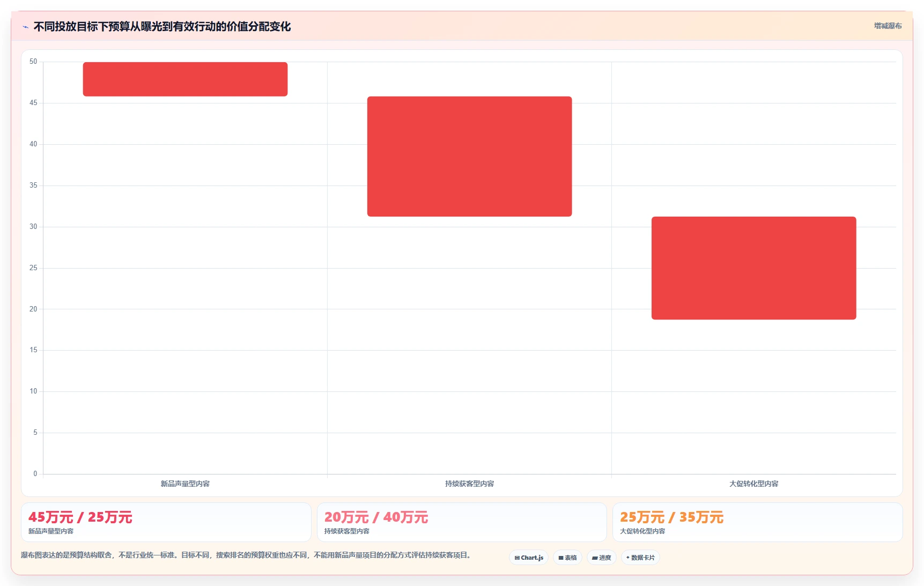Screen dimensions: 924x586
Task: Select the Chart.js tag
Action: [x=529, y=558]
